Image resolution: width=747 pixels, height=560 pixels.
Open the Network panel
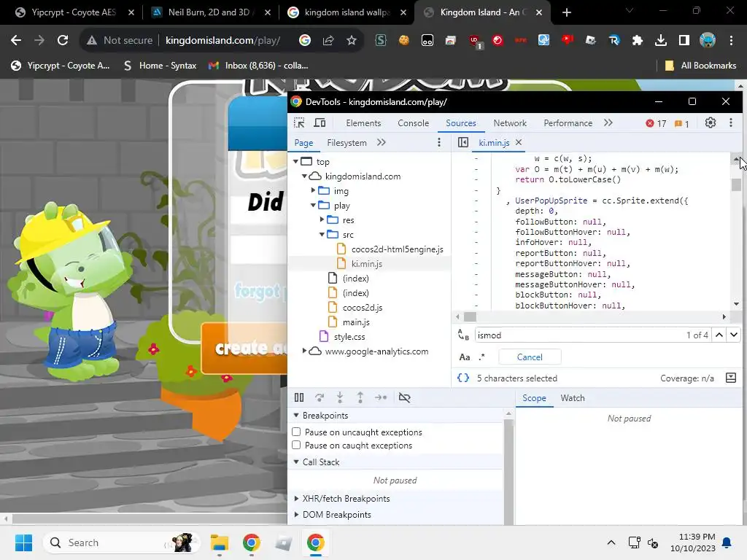coord(510,122)
